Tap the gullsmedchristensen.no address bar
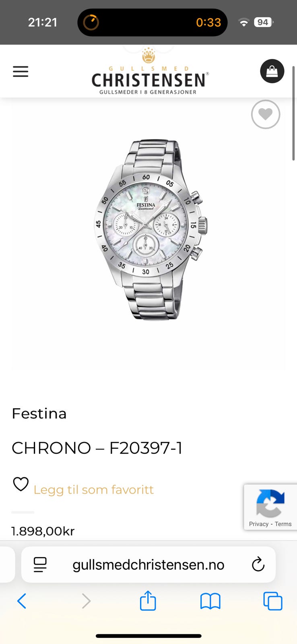The height and width of the screenshot is (644, 297). click(x=148, y=564)
